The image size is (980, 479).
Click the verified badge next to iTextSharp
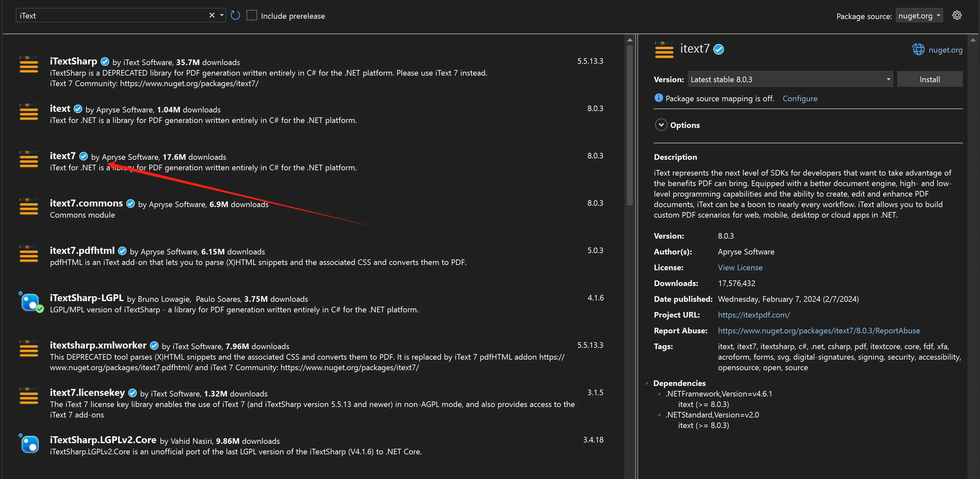click(105, 61)
